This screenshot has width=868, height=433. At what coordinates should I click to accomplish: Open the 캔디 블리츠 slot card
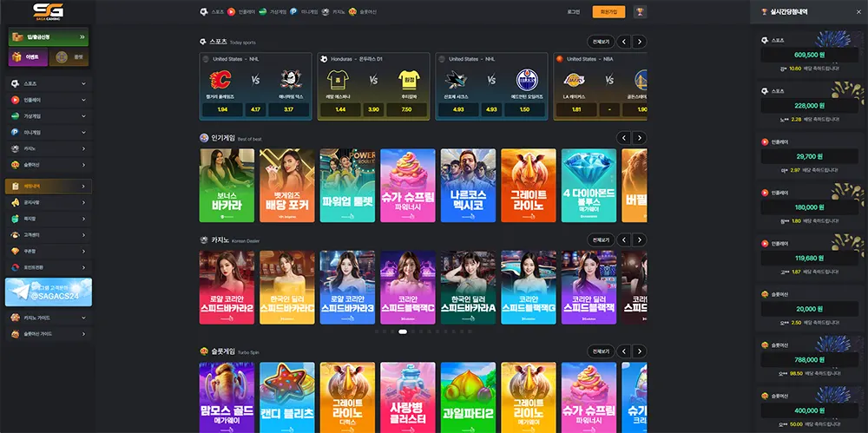click(287, 397)
